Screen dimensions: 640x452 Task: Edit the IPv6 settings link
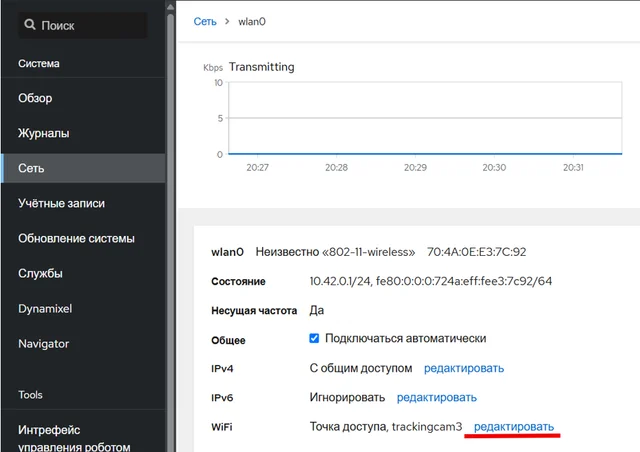437,398
